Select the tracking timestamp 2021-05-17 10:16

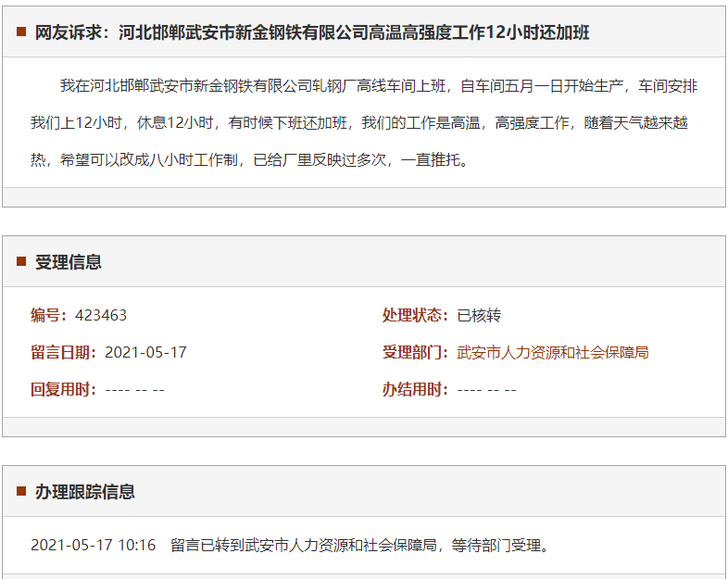click(x=94, y=545)
